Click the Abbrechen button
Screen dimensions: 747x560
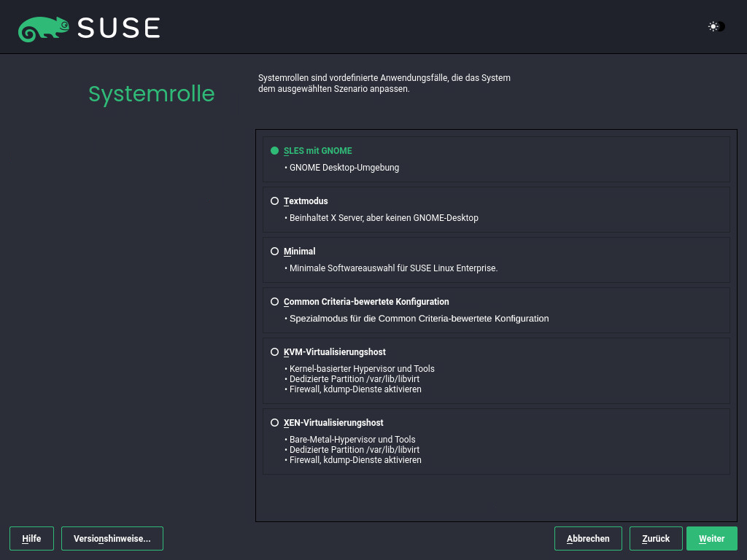click(x=588, y=539)
